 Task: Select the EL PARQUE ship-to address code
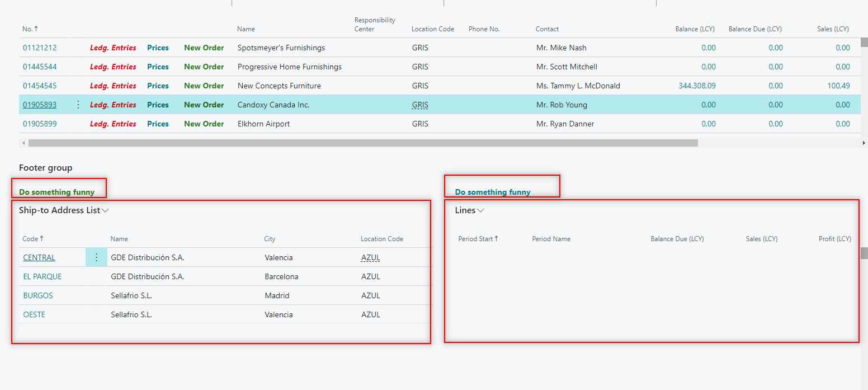click(42, 276)
